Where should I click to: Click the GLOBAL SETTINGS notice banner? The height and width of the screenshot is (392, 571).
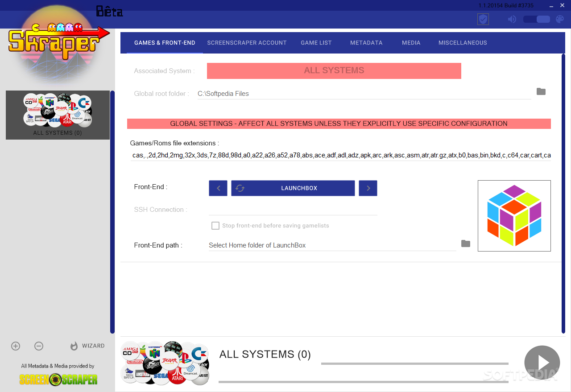(339, 124)
